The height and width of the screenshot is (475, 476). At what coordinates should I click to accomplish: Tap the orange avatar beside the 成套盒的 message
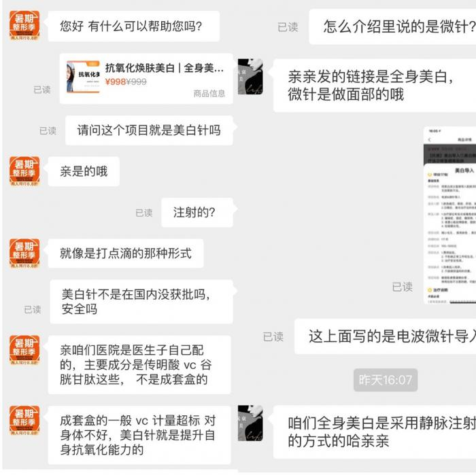(24, 421)
